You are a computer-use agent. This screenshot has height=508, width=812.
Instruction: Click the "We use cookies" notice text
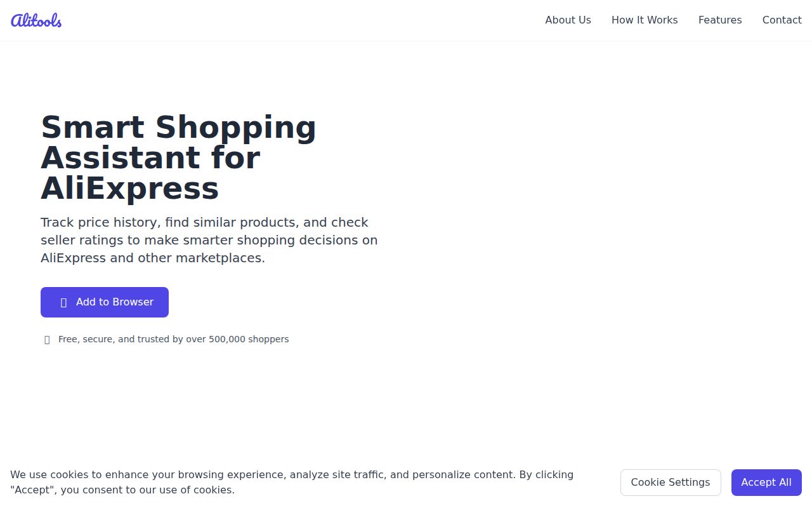pos(292,474)
